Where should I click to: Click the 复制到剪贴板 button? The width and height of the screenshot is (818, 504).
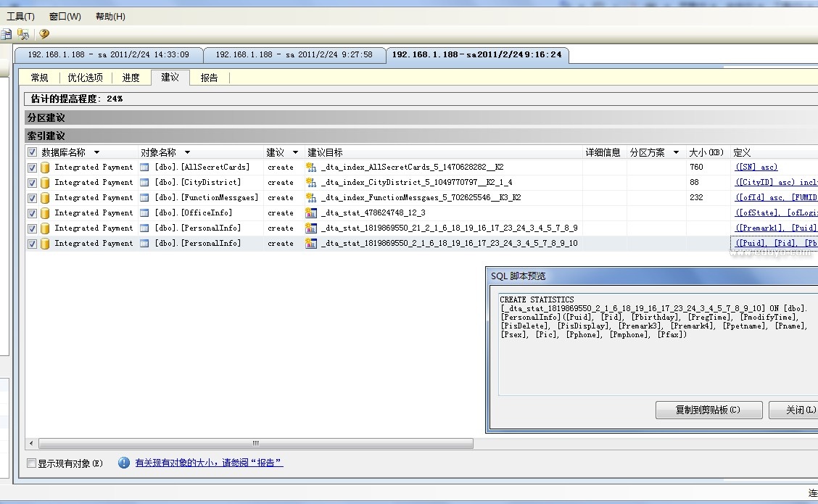click(x=708, y=410)
